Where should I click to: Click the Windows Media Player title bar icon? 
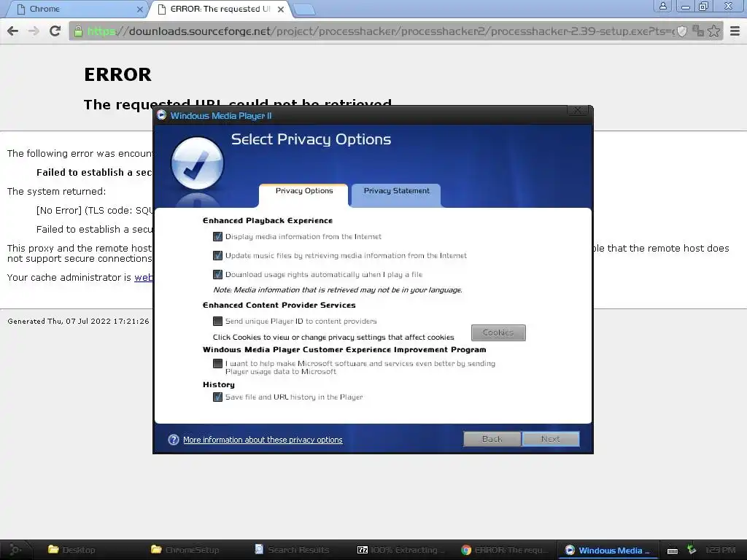(161, 115)
